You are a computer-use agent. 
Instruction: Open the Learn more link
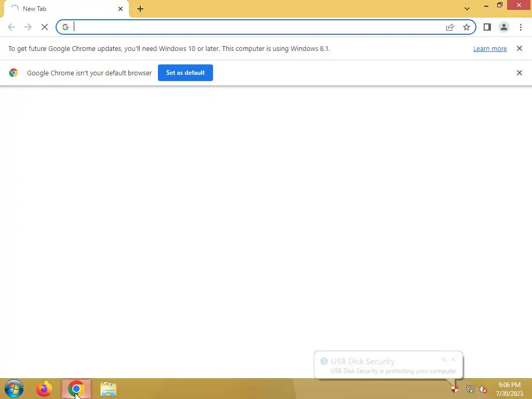click(490, 49)
